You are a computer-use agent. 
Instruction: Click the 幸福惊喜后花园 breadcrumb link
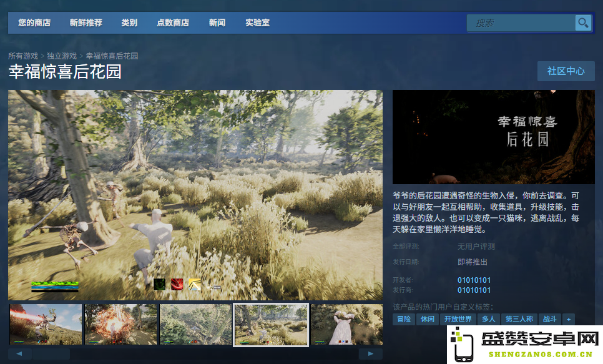[x=112, y=56]
